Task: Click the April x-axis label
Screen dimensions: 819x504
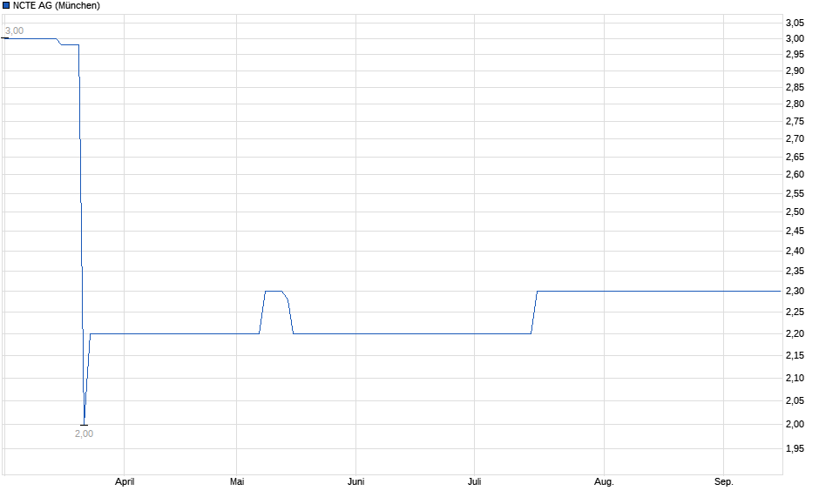Action: pyautogui.click(x=125, y=481)
